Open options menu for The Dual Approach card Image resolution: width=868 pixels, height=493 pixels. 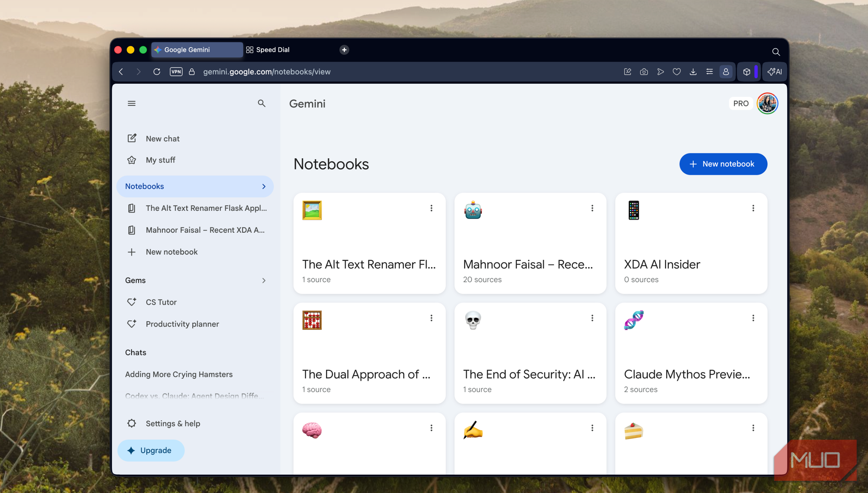tap(431, 318)
